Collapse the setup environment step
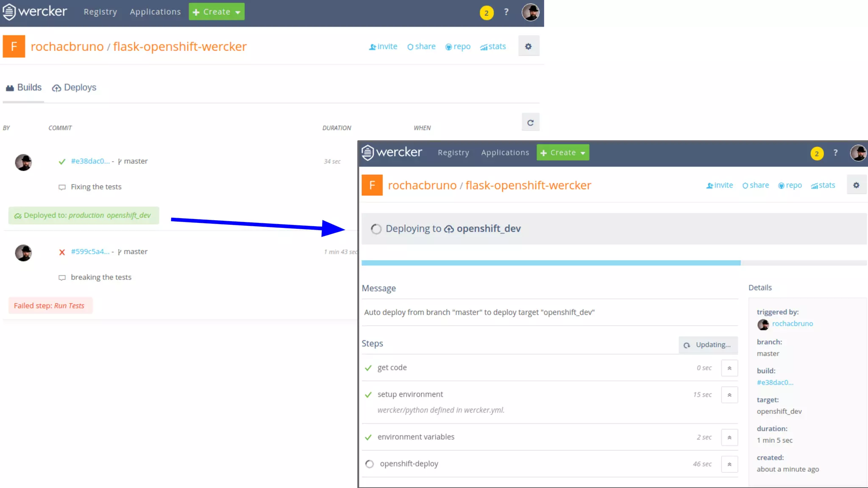 click(x=729, y=395)
